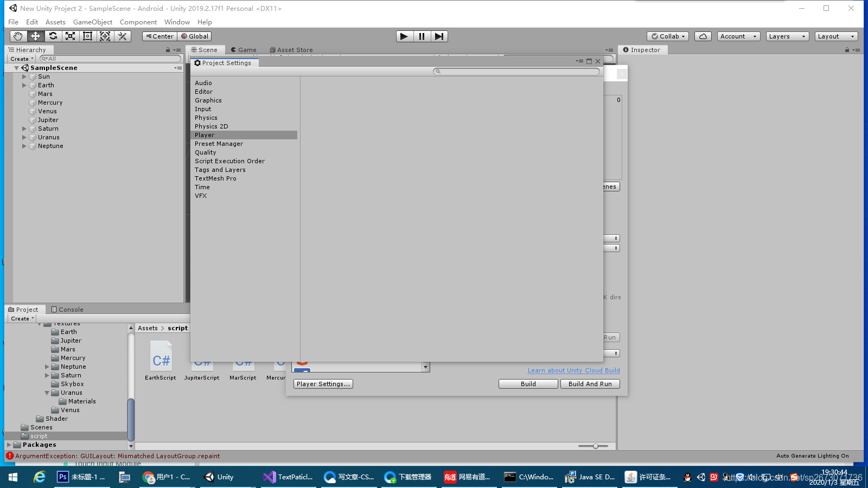Select the Move tool
Image resolution: width=868 pixels, height=488 pixels.
[35, 36]
